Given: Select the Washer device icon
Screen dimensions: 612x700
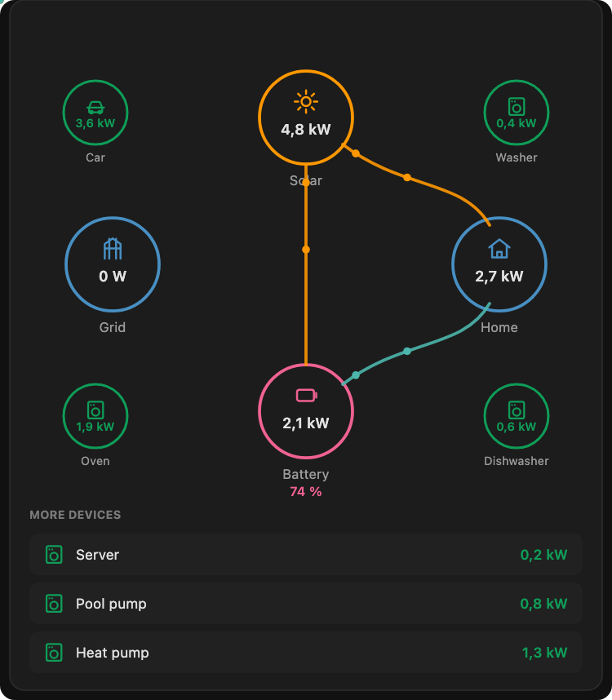Looking at the screenshot, I should (x=517, y=107).
